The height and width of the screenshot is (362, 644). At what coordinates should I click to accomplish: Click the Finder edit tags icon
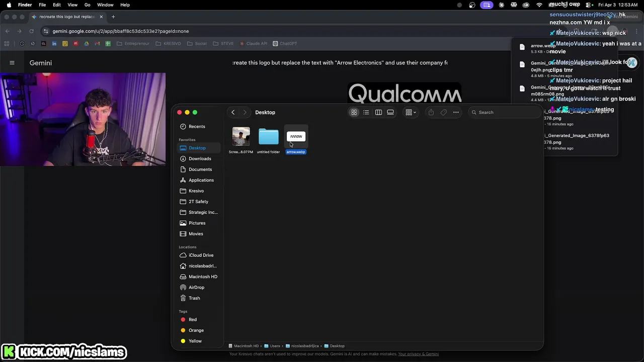click(443, 112)
